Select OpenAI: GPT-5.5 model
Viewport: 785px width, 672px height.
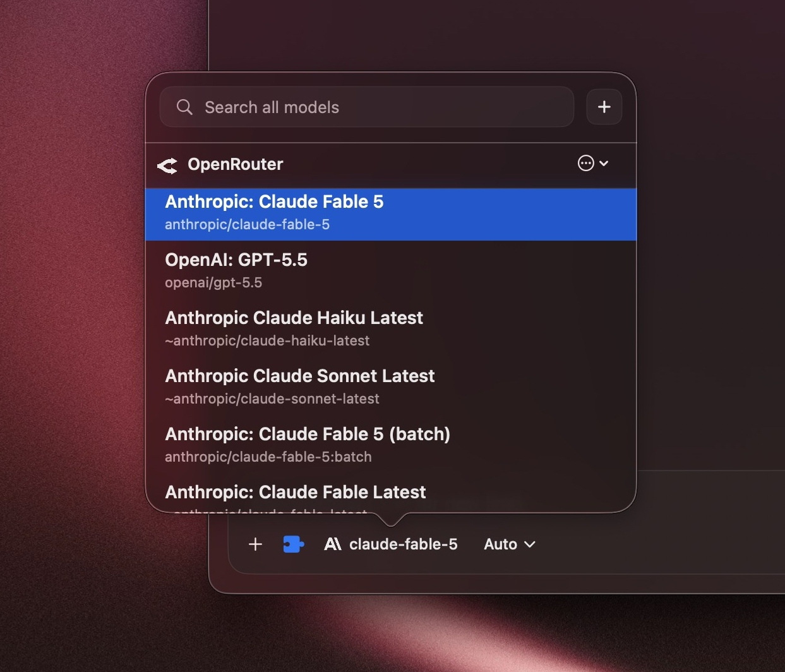[x=391, y=271]
